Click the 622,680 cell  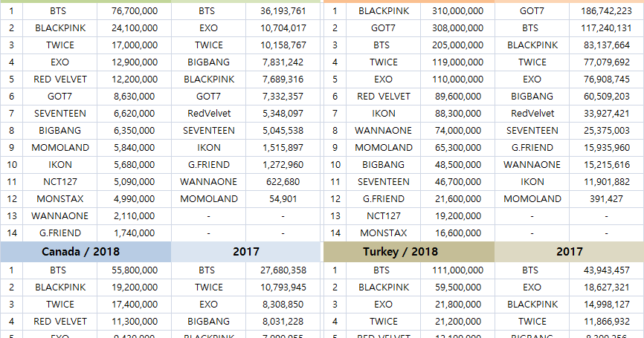click(x=283, y=182)
